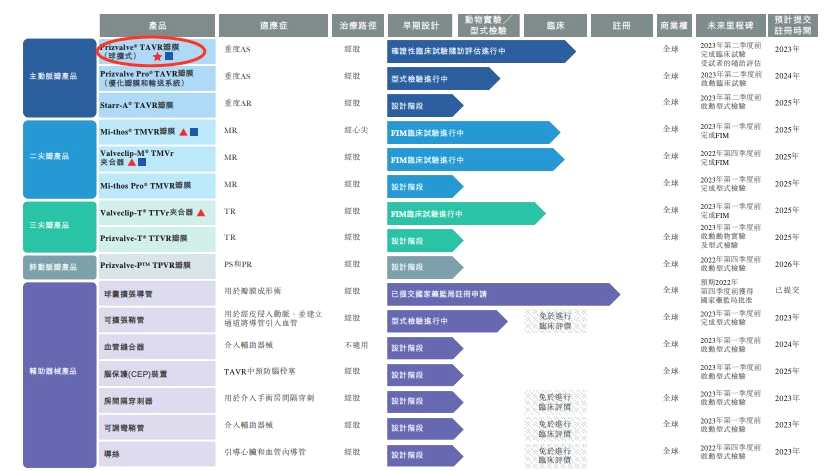Click the Mi-thos TMVR row FIM臨床試驗進行中 arrow
This screenshot has width=831, height=471.
point(473,132)
